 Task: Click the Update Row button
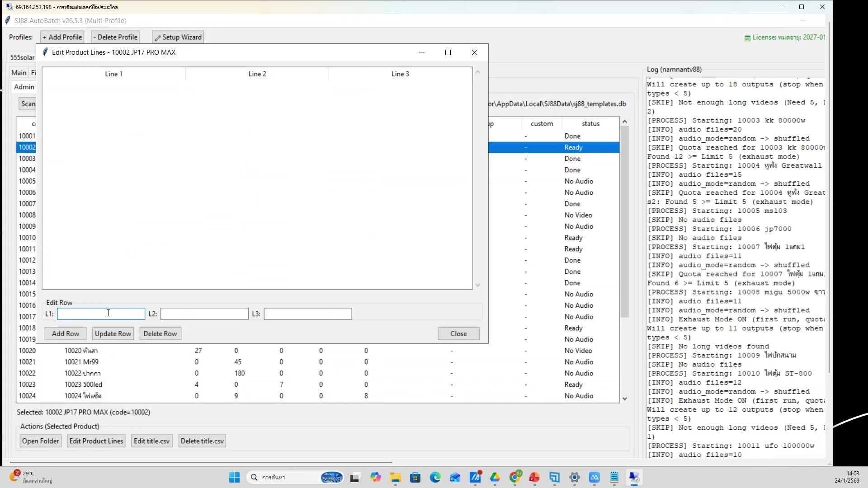coord(113,333)
